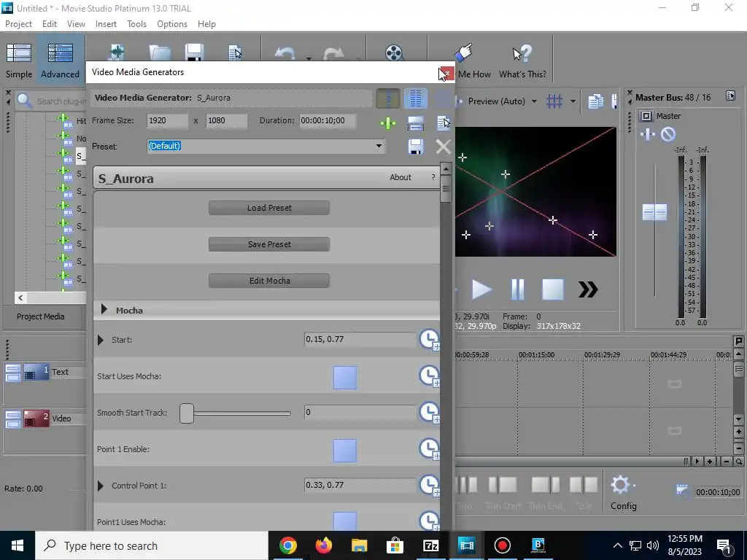The width and height of the screenshot is (747, 560).
Task: Switch to Simple editing mode
Action: coord(18,60)
